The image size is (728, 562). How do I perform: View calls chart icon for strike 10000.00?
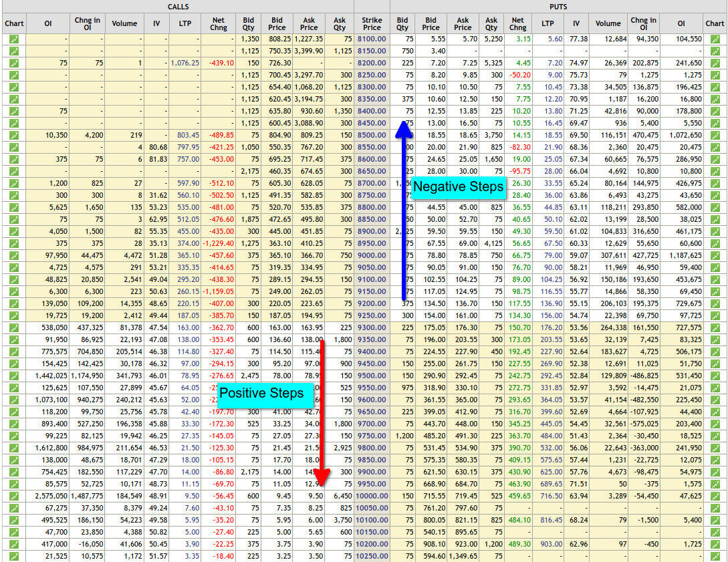point(14,496)
